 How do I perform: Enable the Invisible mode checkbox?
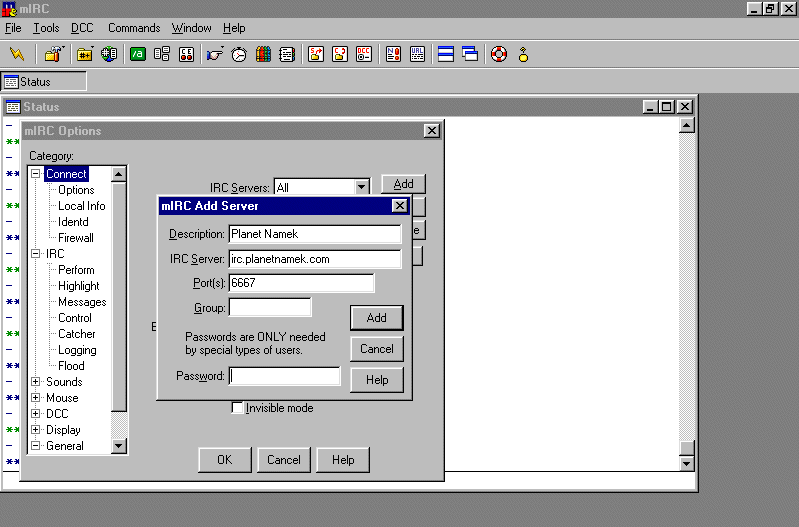pos(237,408)
